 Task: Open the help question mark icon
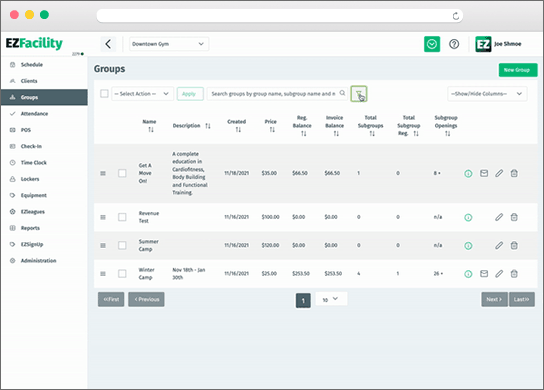pyautogui.click(x=454, y=44)
